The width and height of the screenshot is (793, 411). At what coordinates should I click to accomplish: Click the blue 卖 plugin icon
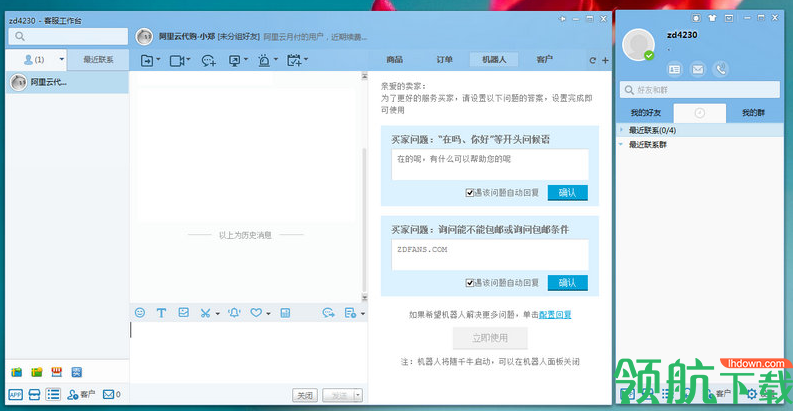76,373
